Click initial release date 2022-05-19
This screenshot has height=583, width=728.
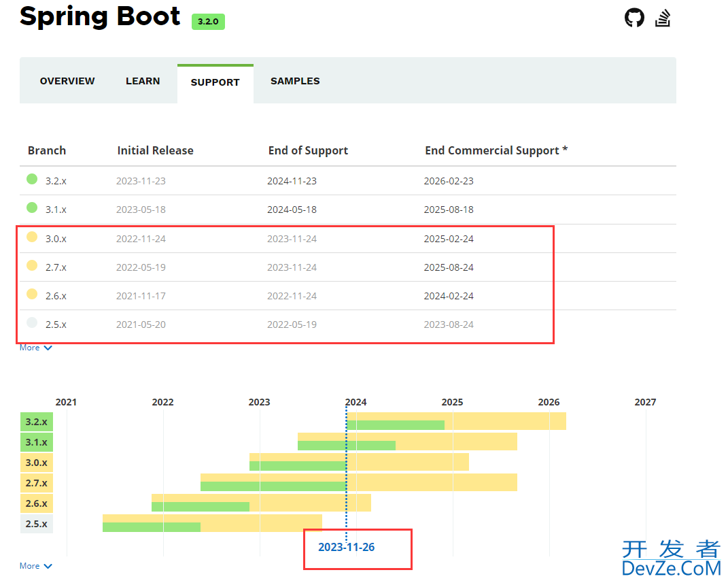(141, 267)
